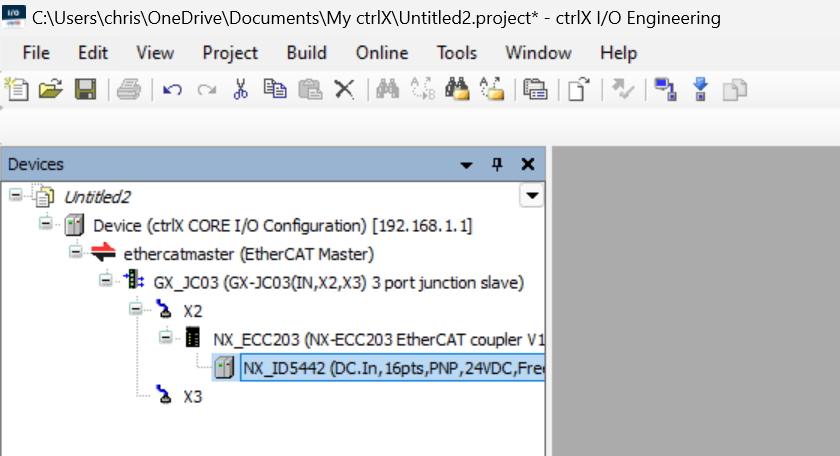
Task: Click the Open Project folder icon
Action: tap(51, 89)
